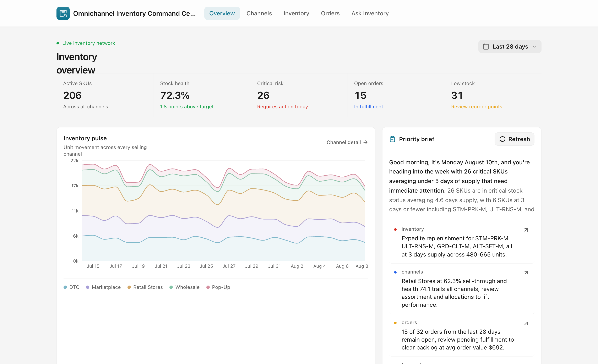Expand the Last 28 days dropdown
The height and width of the screenshot is (364, 598).
(x=510, y=46)
